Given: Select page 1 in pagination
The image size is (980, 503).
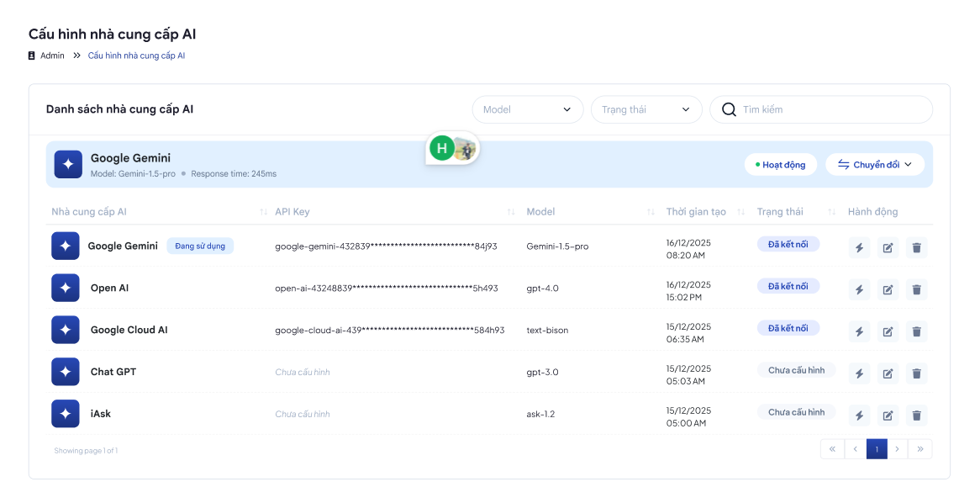Looking at the screenshot, I should pyautogui.click(x=877, y=449).
